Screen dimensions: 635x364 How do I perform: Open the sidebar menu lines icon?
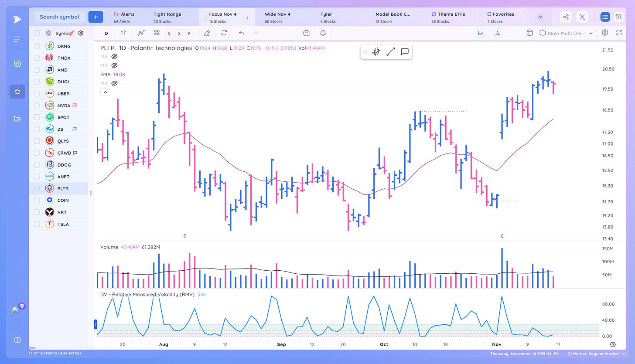point(17,39)
